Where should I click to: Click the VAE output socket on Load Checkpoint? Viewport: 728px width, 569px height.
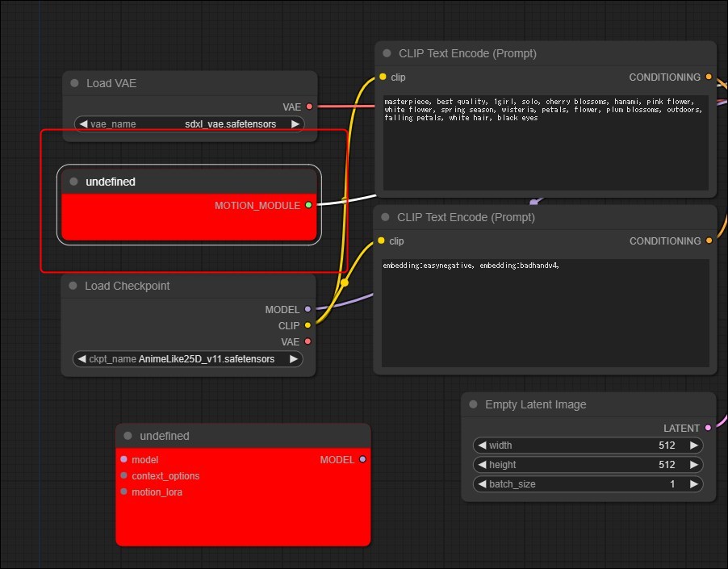click(x=308, y=341)
